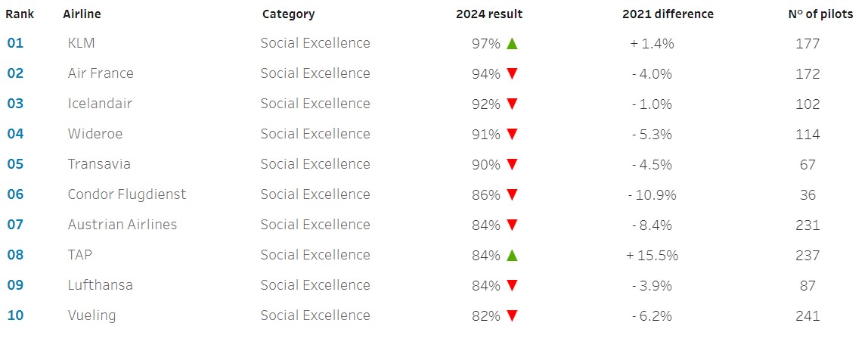
Task: Click the 2021 difference column header
Action: tap(668, 14)
